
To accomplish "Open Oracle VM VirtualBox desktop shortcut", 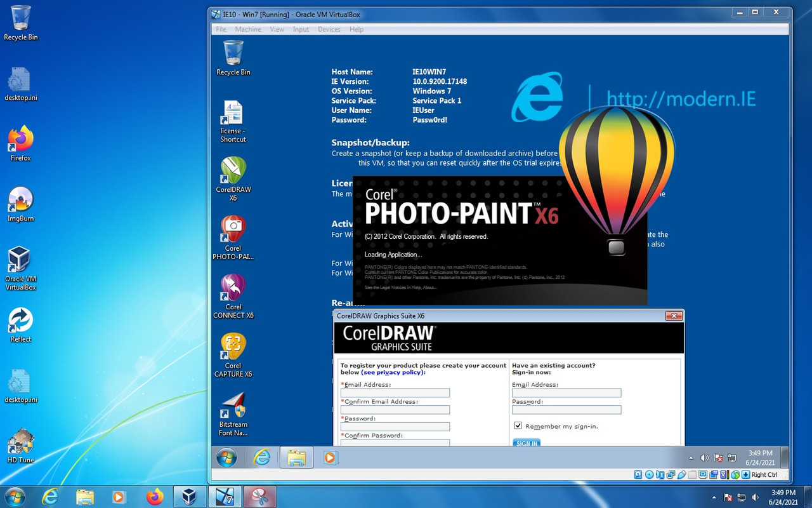I will pos(20,269).
